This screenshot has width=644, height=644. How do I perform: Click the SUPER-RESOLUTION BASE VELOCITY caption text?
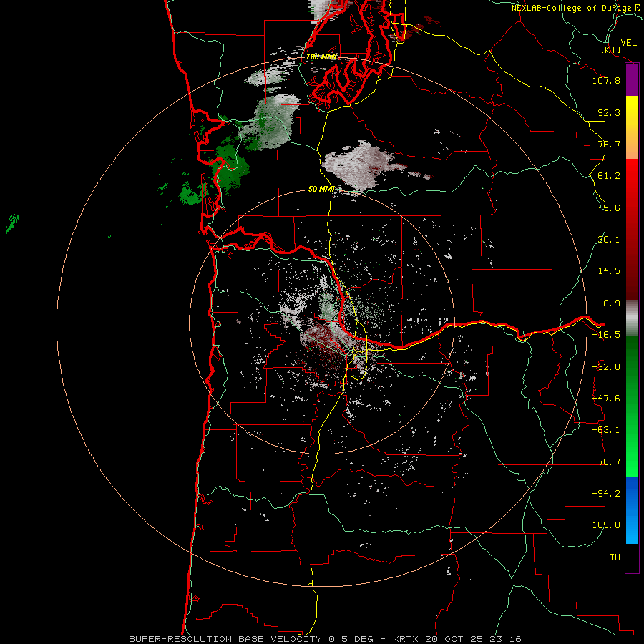coord(225,639)
